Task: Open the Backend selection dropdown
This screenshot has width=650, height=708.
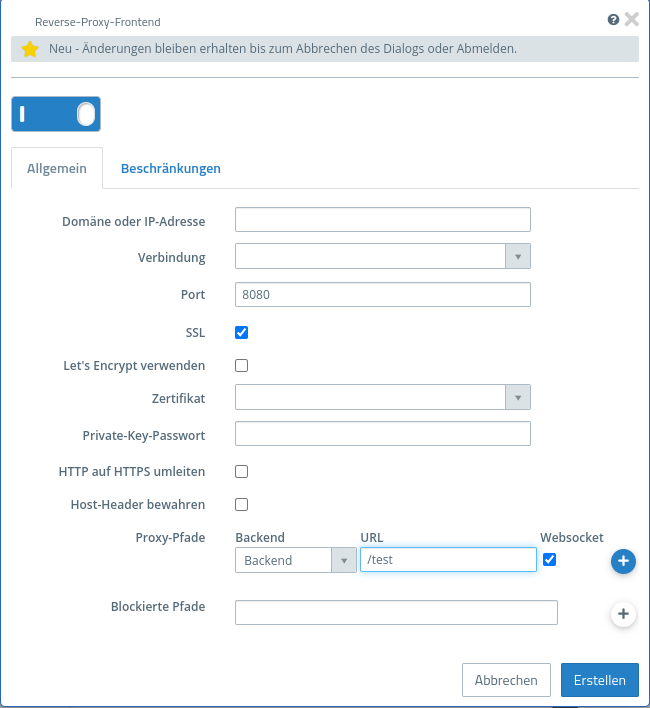Action: tap(295, 560)
